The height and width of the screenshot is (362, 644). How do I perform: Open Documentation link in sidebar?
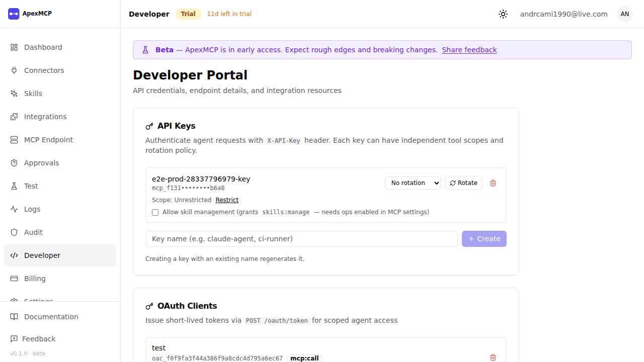60,317
